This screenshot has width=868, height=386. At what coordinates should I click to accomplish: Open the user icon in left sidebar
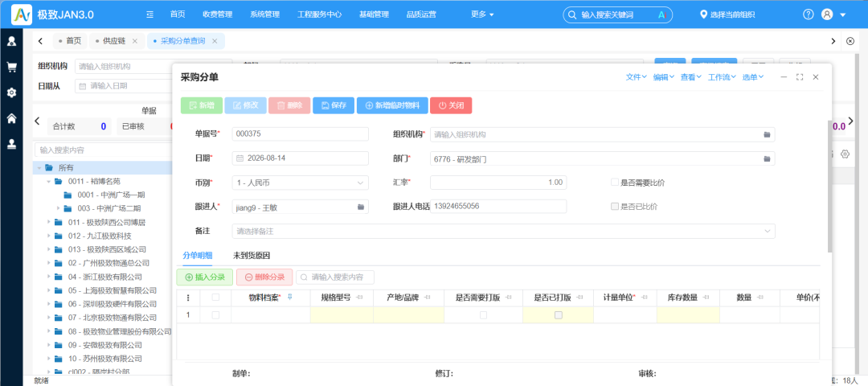pyautogui.click(x=11, y=41)
